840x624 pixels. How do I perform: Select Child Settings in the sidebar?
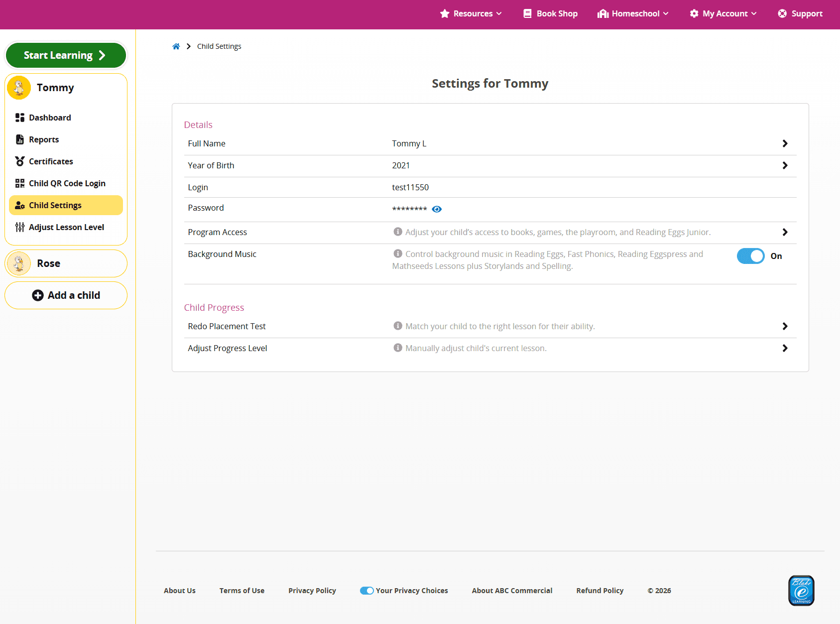pyautogui.click(x=66, y=205)
